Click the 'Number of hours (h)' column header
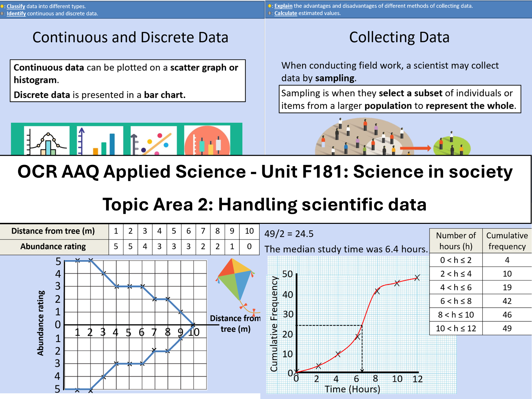This screenshot has width=532, height=399. pyautogui.click(x=456, y=241)
